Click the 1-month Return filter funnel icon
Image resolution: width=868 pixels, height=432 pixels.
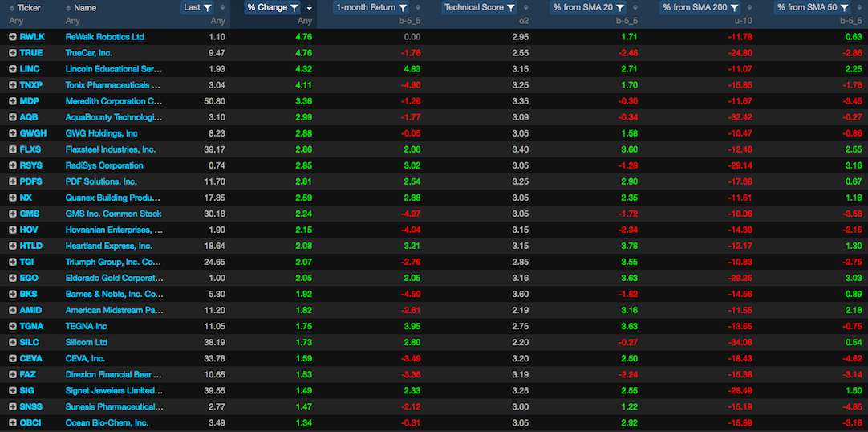tap(403, 8)
